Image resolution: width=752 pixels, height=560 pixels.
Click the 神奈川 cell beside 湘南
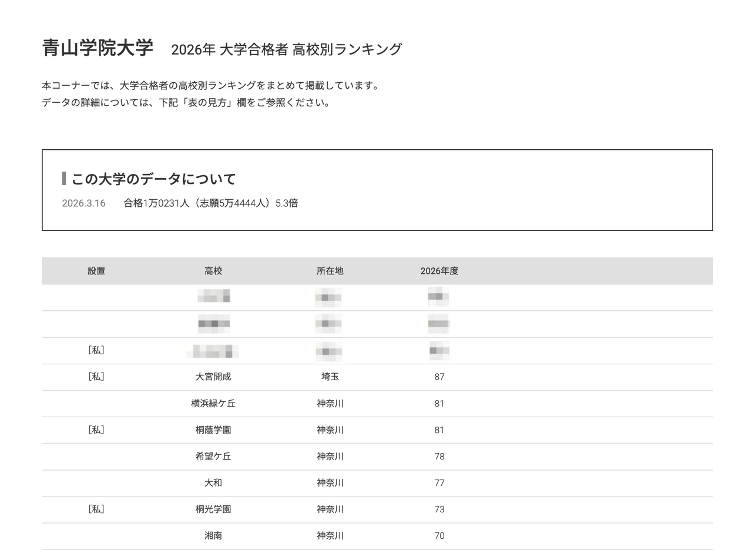click(330, 535)
